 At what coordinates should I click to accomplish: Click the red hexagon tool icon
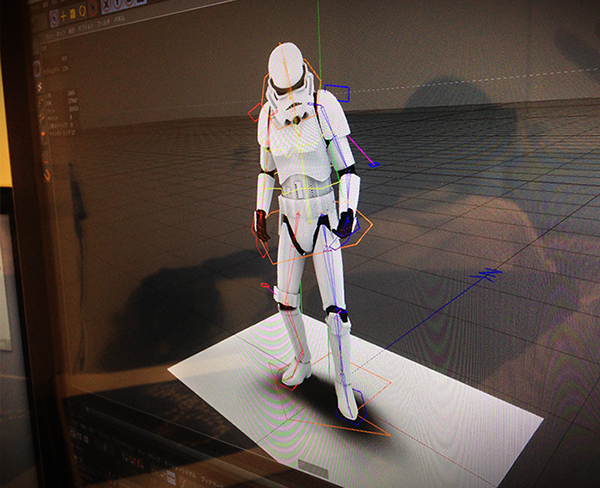92,8
